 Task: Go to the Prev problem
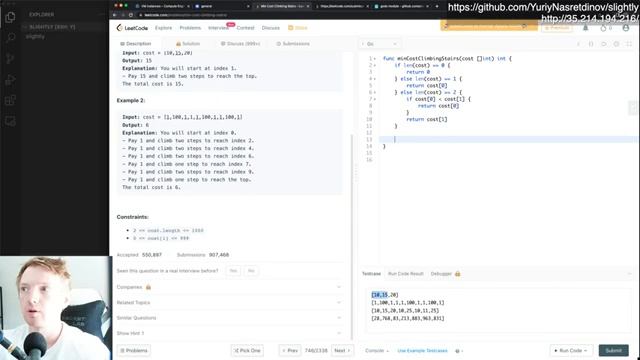coord(290,351)
